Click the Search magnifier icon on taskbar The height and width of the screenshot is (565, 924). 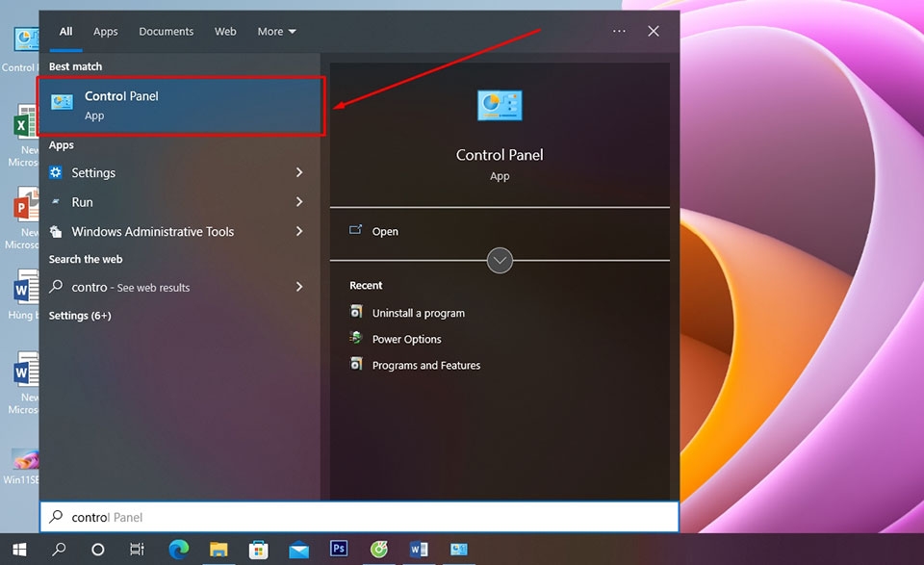pos(59,550)
